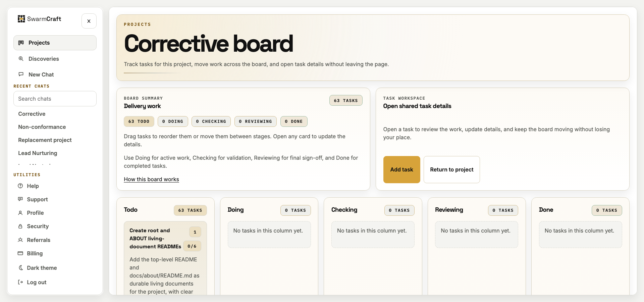Click the 63 TODO summary badge
Image resolution: width=644 pixels, height=302 pixels.
pyautogui.click(x=139, y=121)
